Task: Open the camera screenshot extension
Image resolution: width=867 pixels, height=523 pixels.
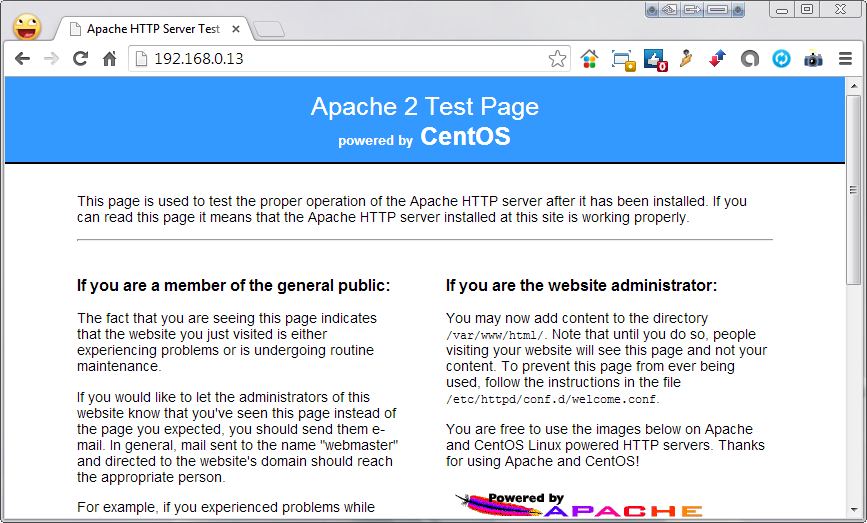Action: 813,59
